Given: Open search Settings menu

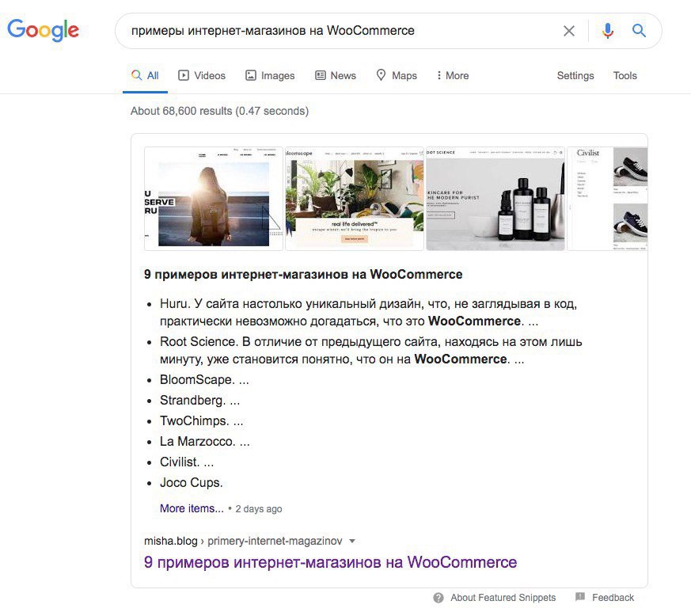Looking at the screenshot, I should click(575, 75).
